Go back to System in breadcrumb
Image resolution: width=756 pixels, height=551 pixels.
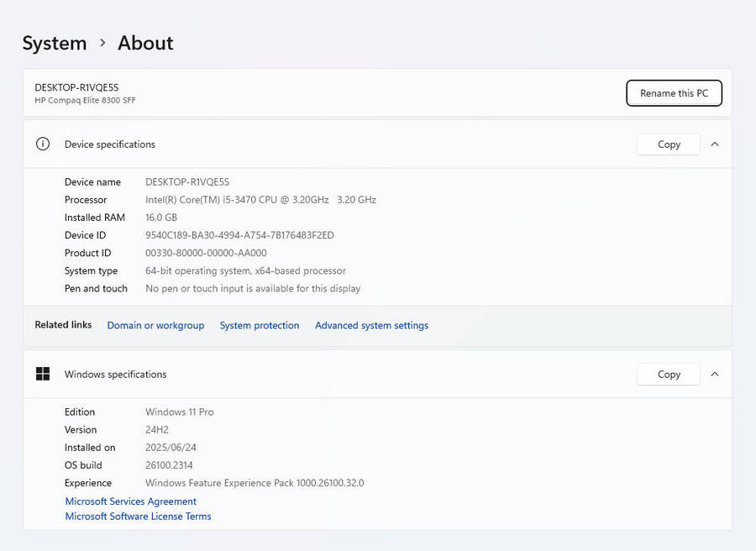[x=55, y=43]
